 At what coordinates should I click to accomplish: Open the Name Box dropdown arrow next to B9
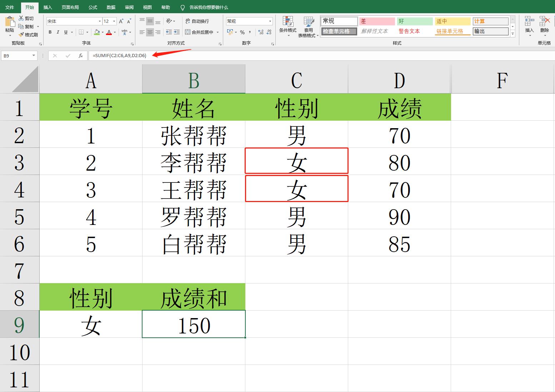[34, 56]
